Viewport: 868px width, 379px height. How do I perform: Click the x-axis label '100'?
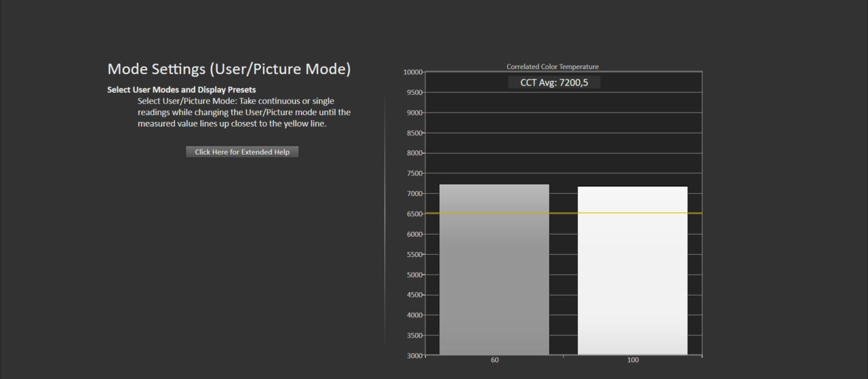coord(633,360)
